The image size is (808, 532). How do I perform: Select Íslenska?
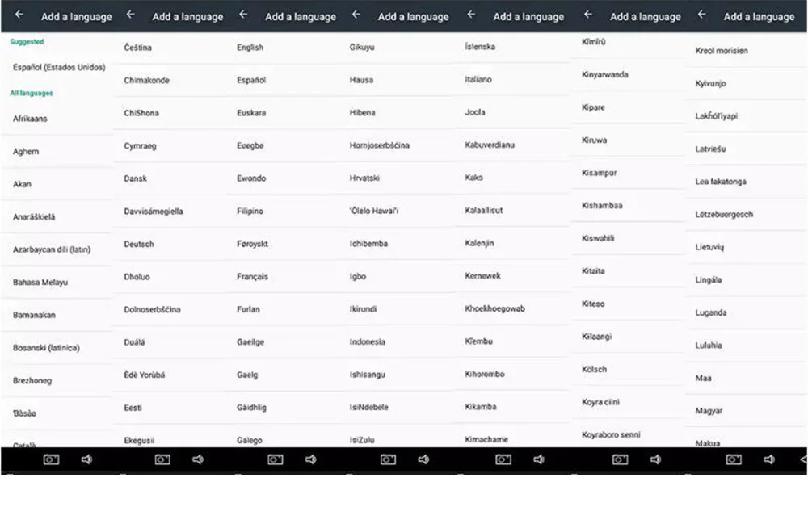coord(511,47)
